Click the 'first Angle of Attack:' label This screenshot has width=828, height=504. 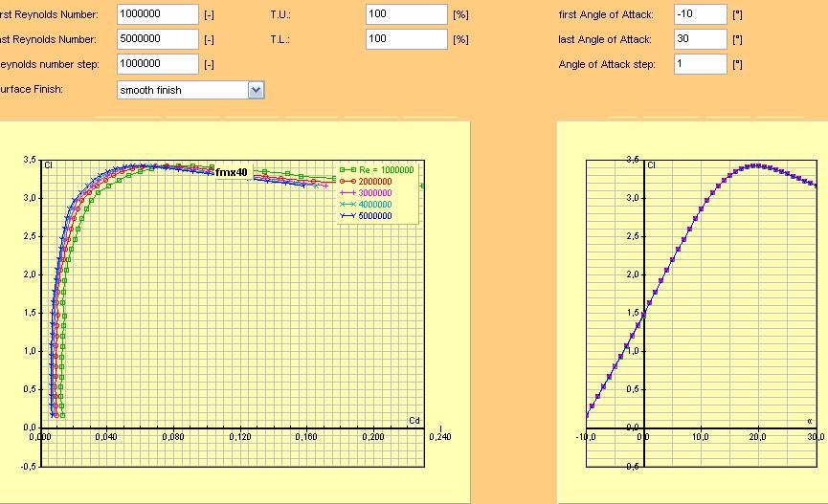coord(606,14)
